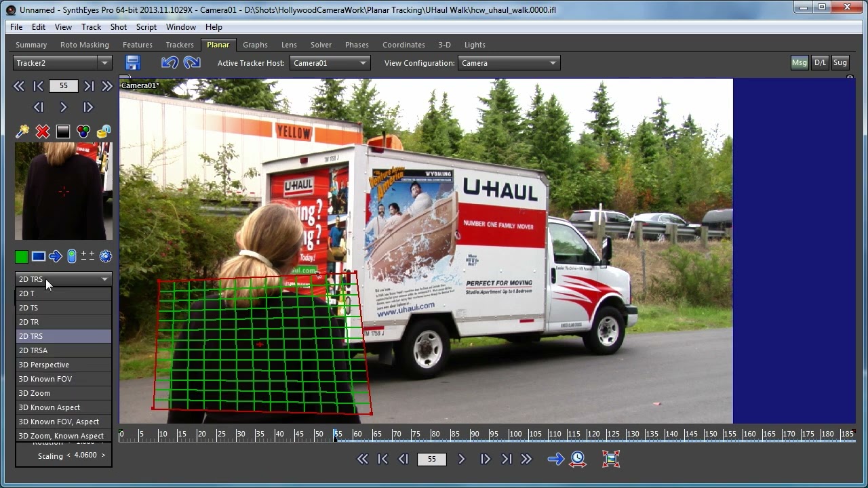The width and height of the screenshot is (868, 488).
Task: Choose 2D TS from the mode list
Action: pos(63,308)
